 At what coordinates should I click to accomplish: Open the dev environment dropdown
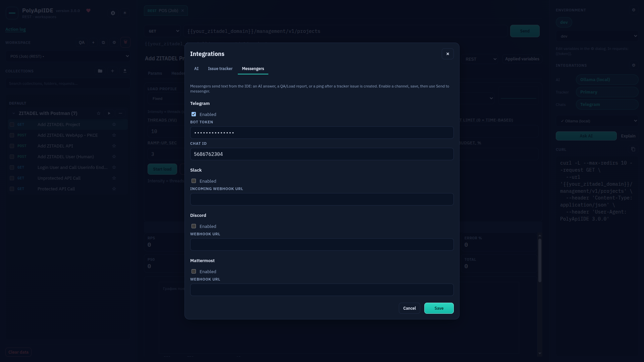click(x=597, y=36)
